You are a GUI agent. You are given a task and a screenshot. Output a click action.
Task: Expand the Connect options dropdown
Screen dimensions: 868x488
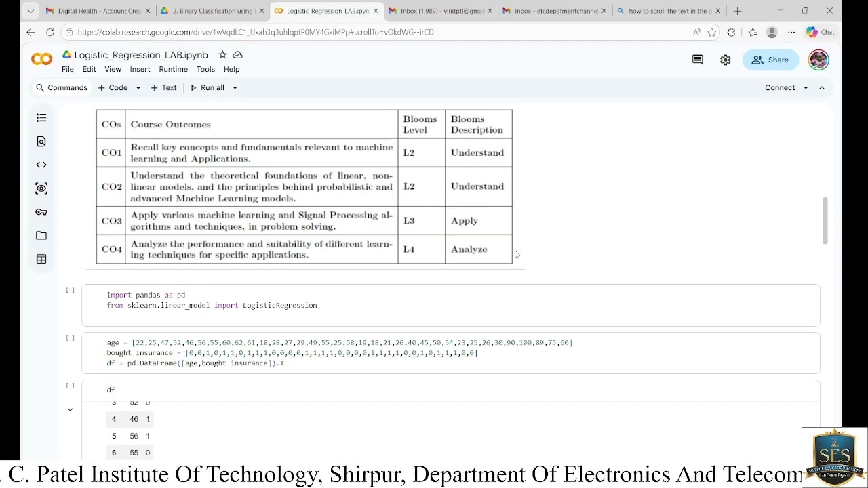[806, 87]
